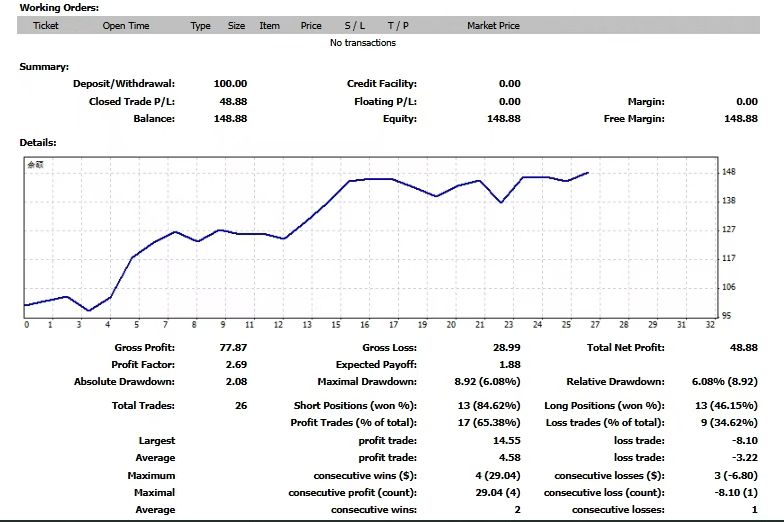Screen dimensions: 784x522
Task: Click the balance chart legend label
Action: [x=36, y=165]
